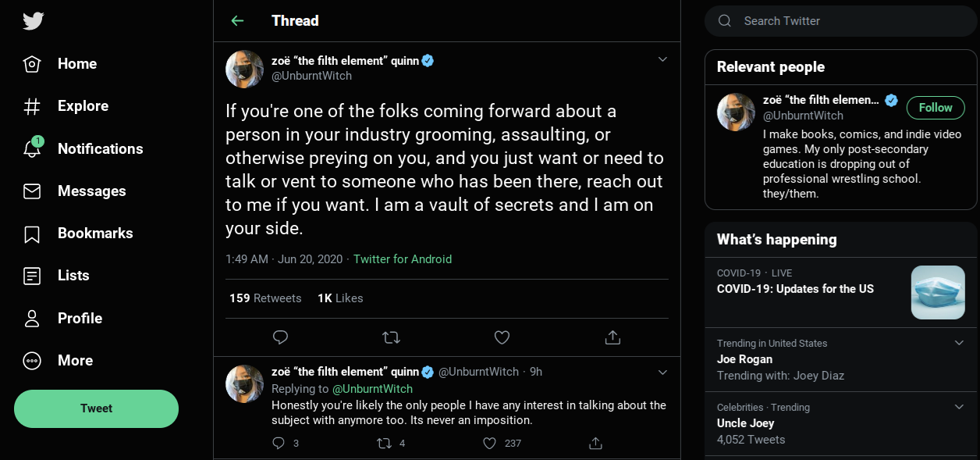Share the main tweet
980x460 pixels.
click(x=612, y=337)
